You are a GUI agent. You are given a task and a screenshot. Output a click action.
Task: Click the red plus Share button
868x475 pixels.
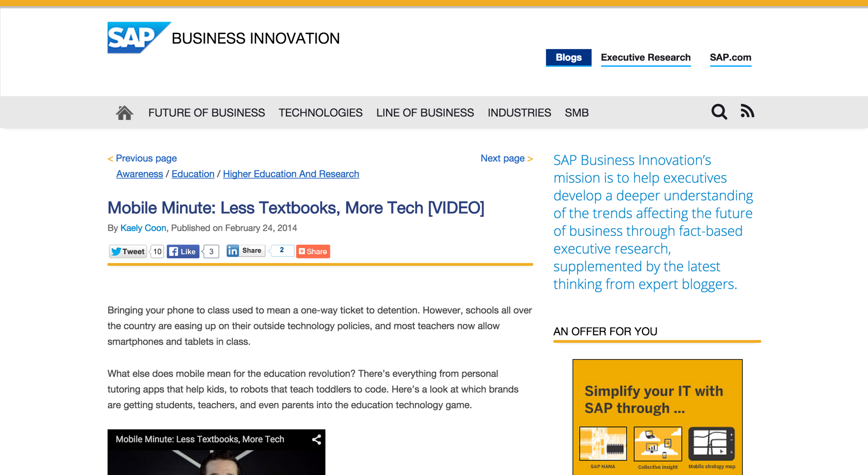313,251
